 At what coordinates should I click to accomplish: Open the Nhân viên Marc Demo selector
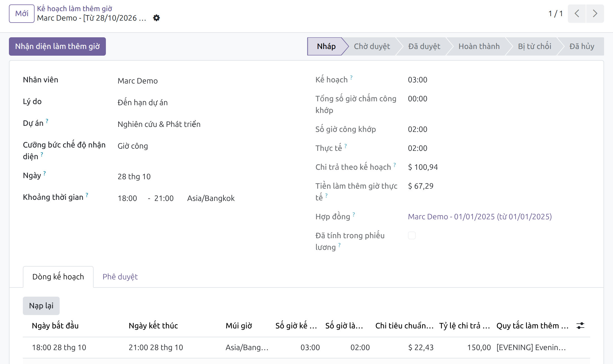point(206,81)
